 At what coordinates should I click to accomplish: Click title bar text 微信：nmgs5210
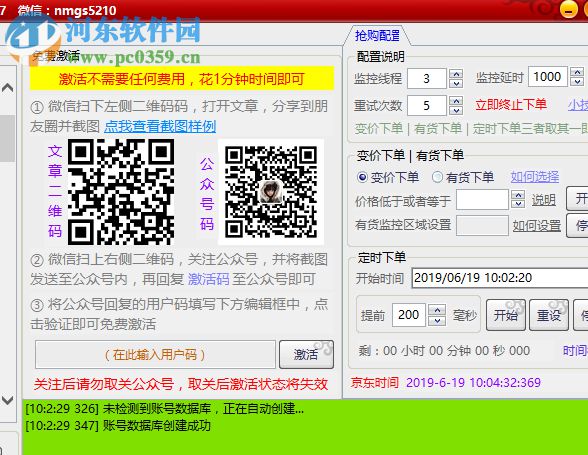pyautogui.click(x=68, y=10)
